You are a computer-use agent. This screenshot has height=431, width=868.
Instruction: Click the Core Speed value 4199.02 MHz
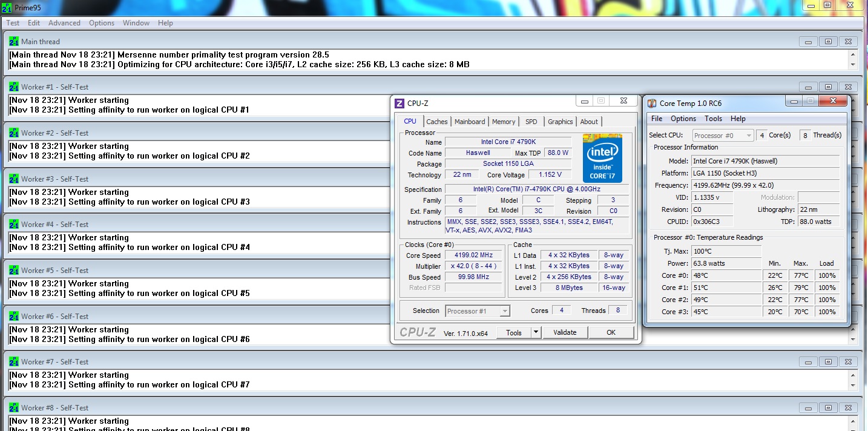(x=474, y=255)
